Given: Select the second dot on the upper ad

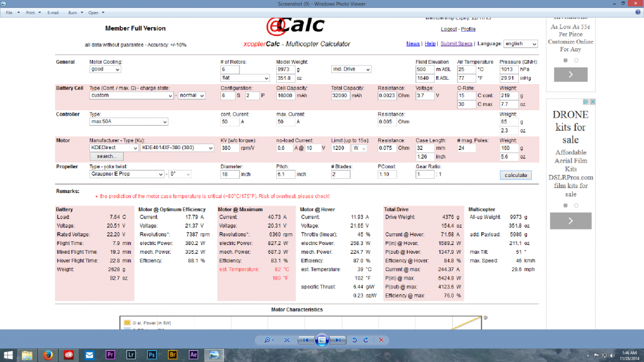Looking at the screenshot, I should [x=576, y=61].
